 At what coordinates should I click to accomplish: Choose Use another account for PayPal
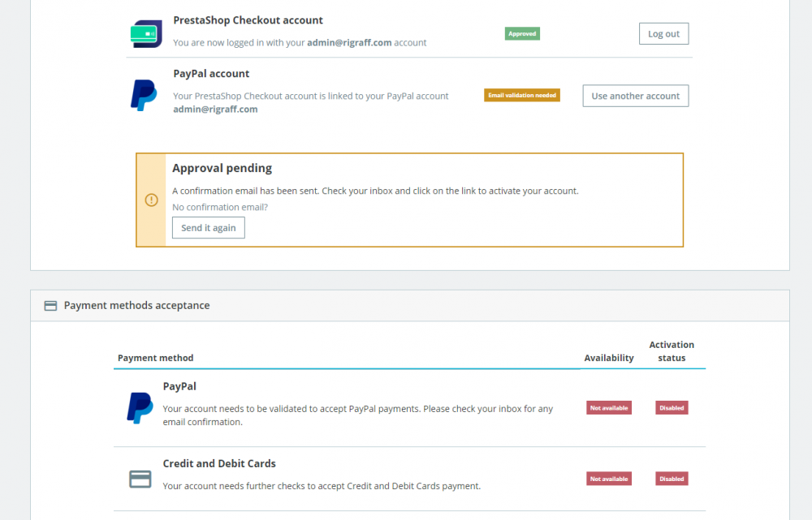coord(636,96)
